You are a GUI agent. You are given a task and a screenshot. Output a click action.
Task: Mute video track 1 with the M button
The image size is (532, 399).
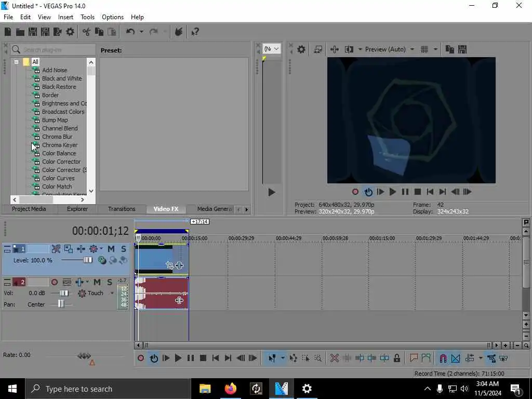[x=111, y=249]
